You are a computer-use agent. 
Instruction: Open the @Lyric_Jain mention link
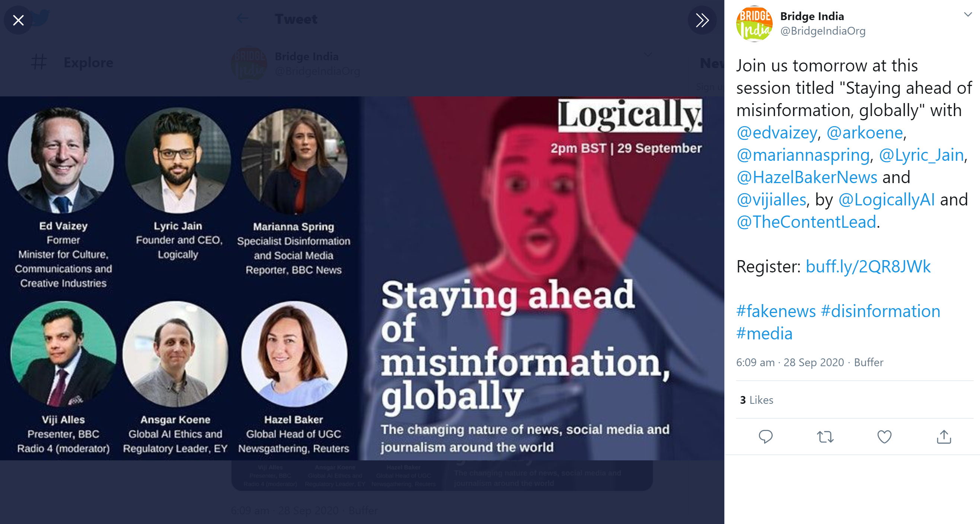pos(921,155)
